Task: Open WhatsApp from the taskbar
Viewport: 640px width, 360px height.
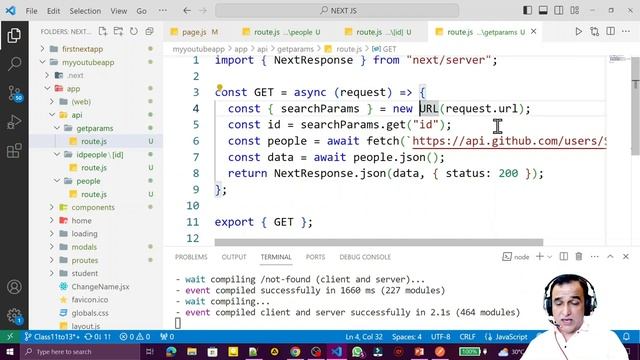Action: [x=357, y=351]
